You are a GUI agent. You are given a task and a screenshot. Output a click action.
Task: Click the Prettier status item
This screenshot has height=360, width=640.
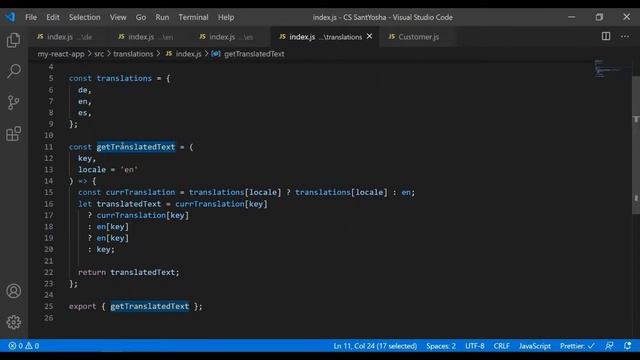pyautogui.click(x=577, y=346)
